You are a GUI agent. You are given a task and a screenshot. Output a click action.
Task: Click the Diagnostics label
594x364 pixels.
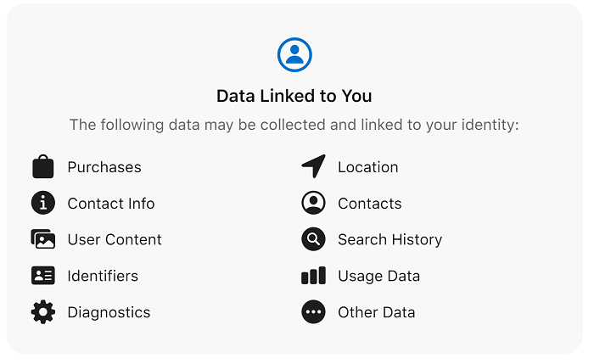[109, 312]
